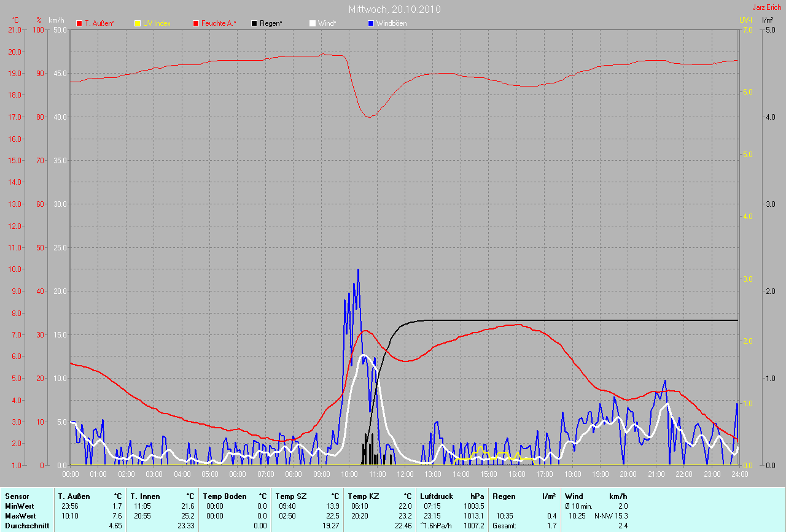Click the l/m² axis unit label at top right
Viewport: 786px width, 532px height.
click(768, 20)
